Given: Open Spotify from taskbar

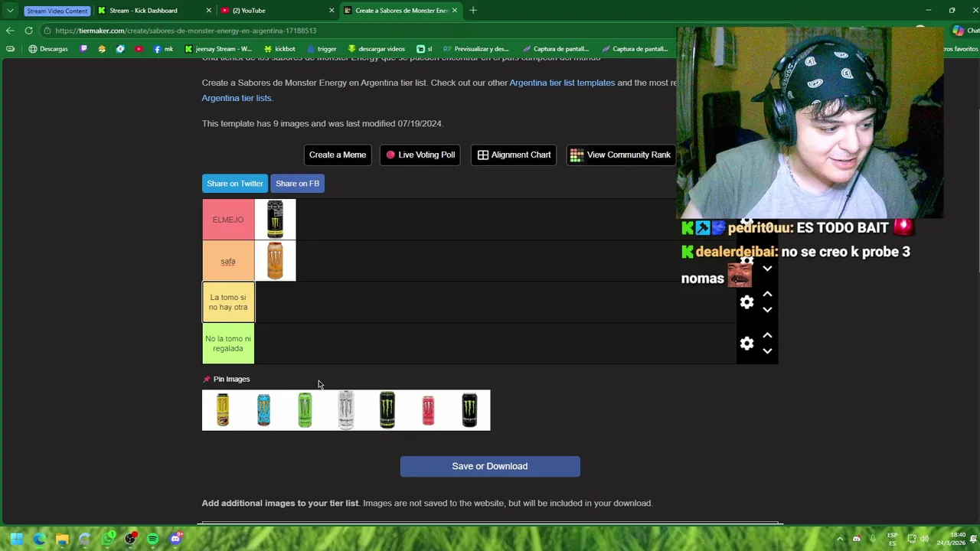Looking at the screenshot, I should pos(153,539).
